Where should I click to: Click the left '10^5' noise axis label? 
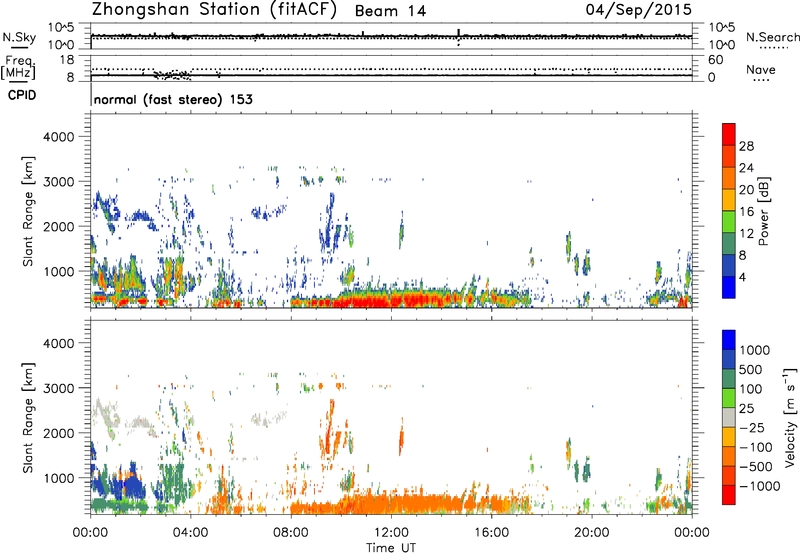[61, 27]
